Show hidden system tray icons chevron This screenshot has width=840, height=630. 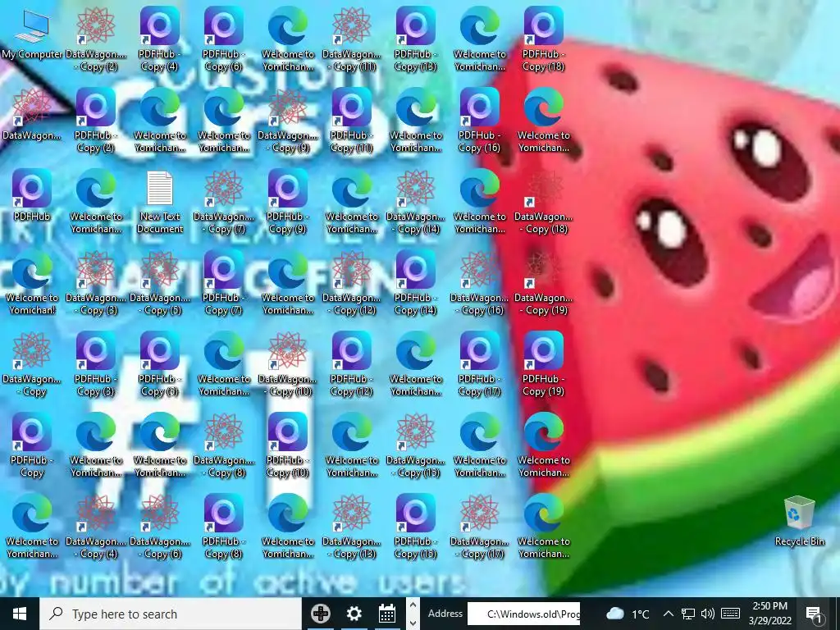pyautogui.click(x=668, y=614)
